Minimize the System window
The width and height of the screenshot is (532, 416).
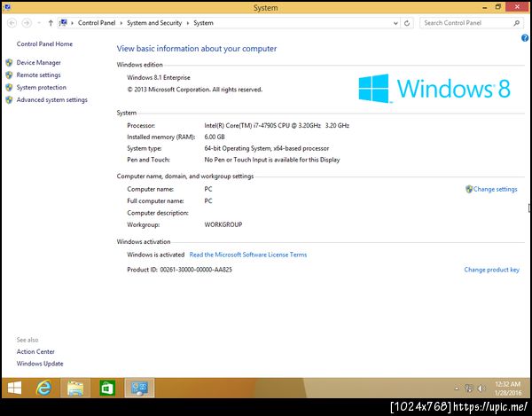point(484,7)
